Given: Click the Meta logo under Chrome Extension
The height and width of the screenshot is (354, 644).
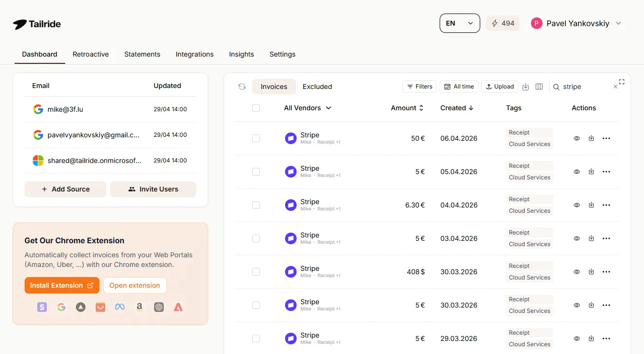Looking at the screenshot, I should pyautogui.click(x=120, y=307).
